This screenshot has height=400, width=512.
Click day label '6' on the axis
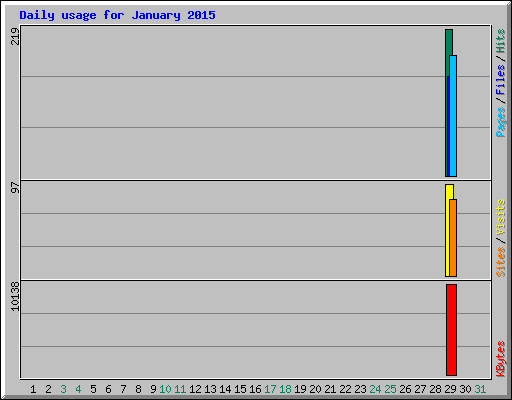coord(108,389)
